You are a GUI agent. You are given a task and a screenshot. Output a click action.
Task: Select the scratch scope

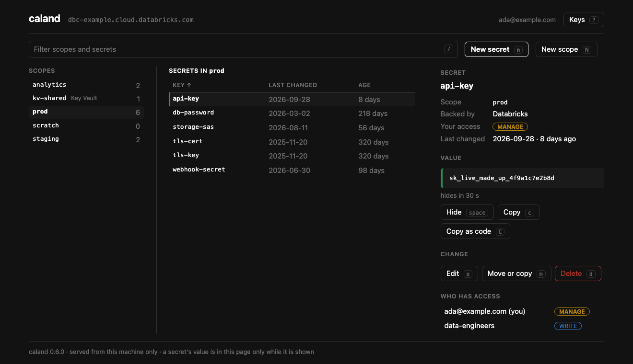click(86, 125)
